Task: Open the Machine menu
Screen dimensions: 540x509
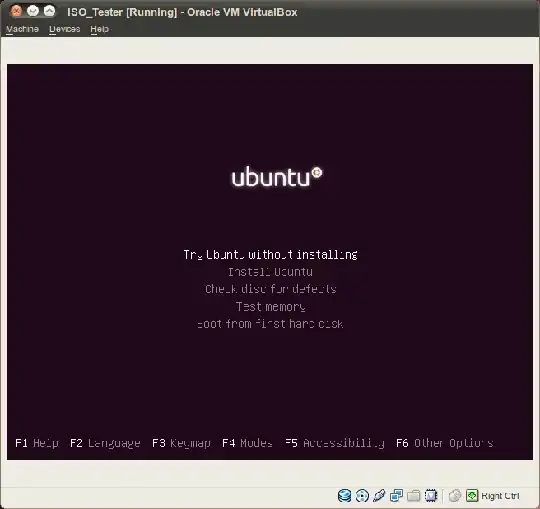Action: tap(22, 29)
